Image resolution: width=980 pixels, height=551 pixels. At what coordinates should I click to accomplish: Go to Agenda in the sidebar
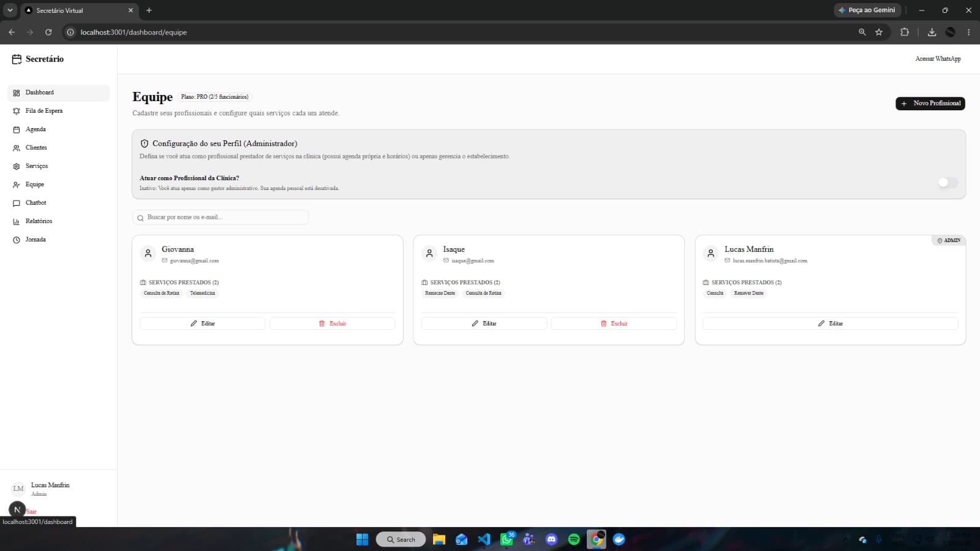[x=58, y=129]
